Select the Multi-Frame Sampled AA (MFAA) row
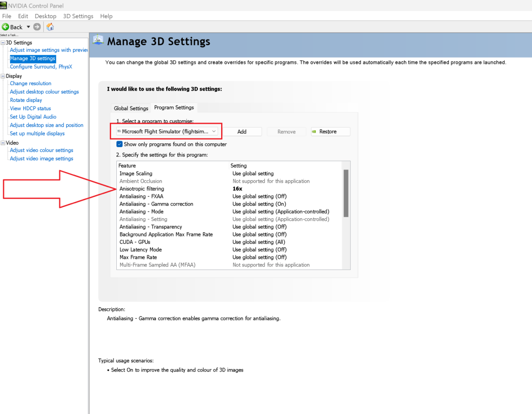 coord(229,265)
